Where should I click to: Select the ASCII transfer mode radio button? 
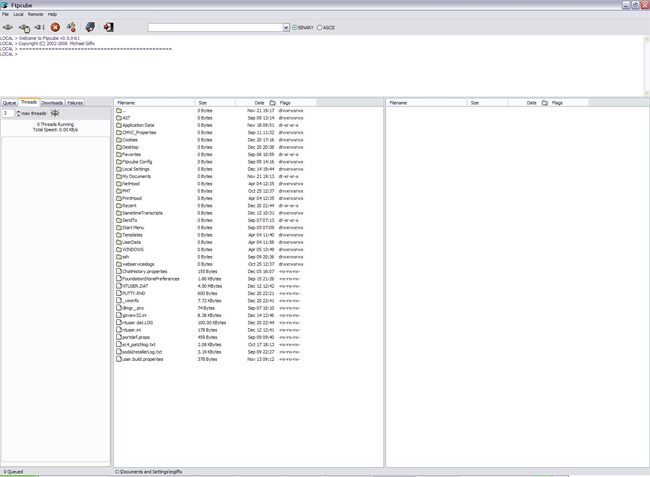[319, 28]
